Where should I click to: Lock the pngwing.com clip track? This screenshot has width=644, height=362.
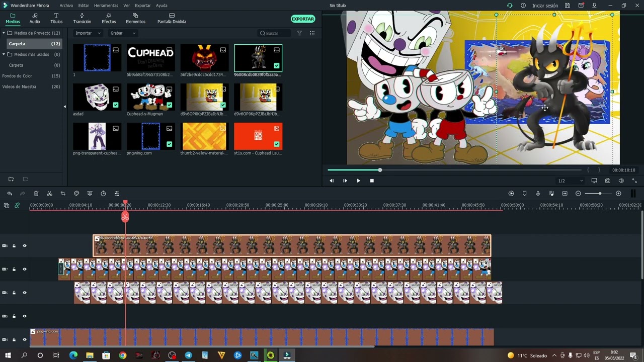point(14,340)
